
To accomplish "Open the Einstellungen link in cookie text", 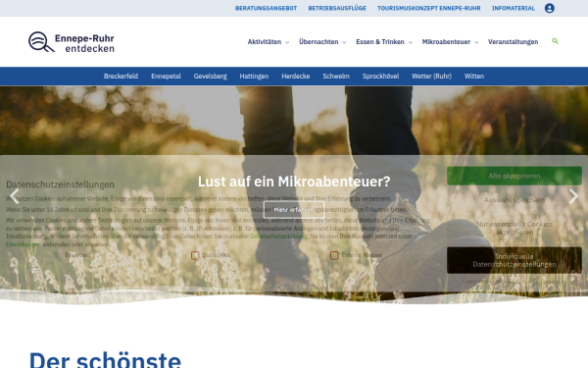I will [23, 244].
